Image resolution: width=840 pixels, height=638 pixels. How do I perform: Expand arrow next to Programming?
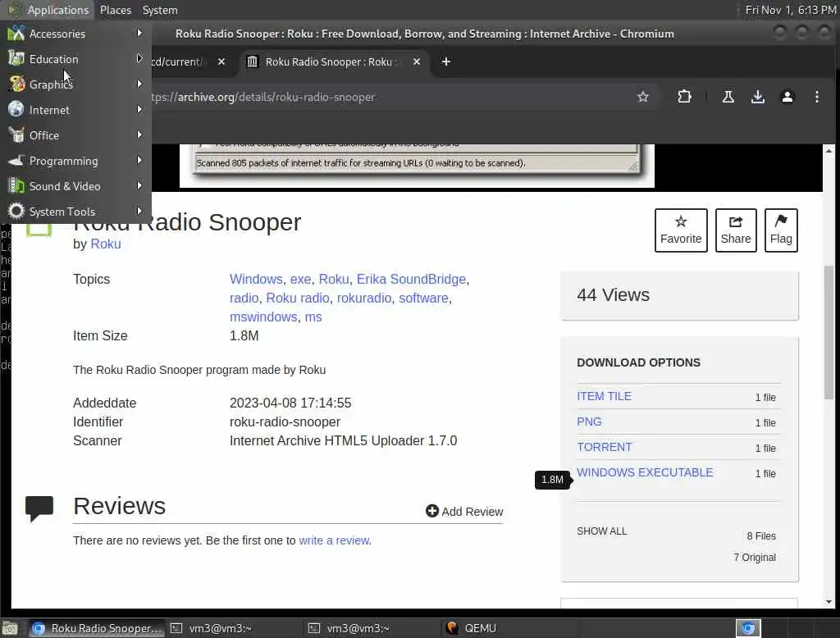click(139, 160)
